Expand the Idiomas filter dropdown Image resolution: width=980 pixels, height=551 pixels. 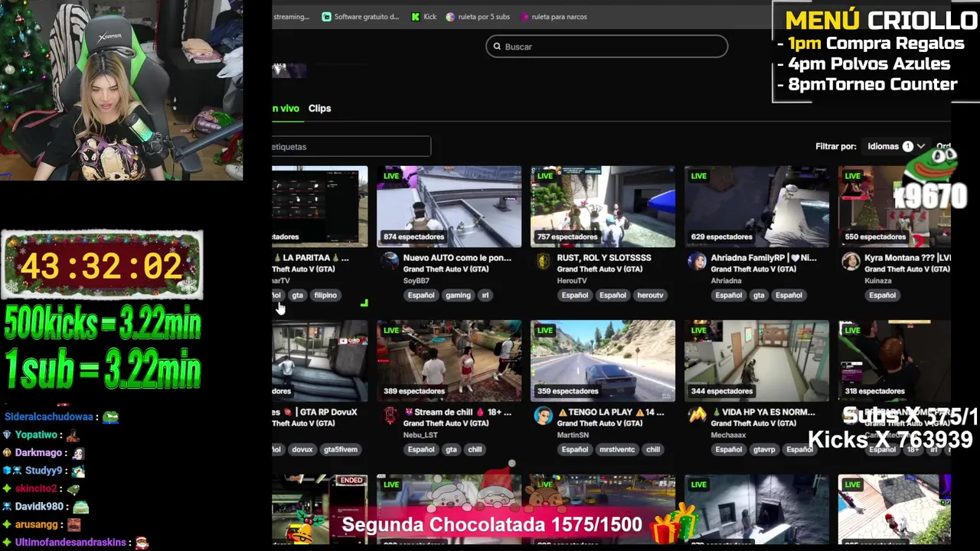[x=896, y=146]
